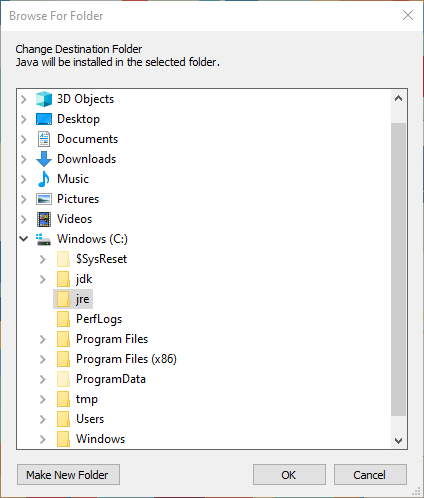Viewport: 424px width, 498px height.
Task: Expand the Music tree node
Action: [x=24, y=179]
